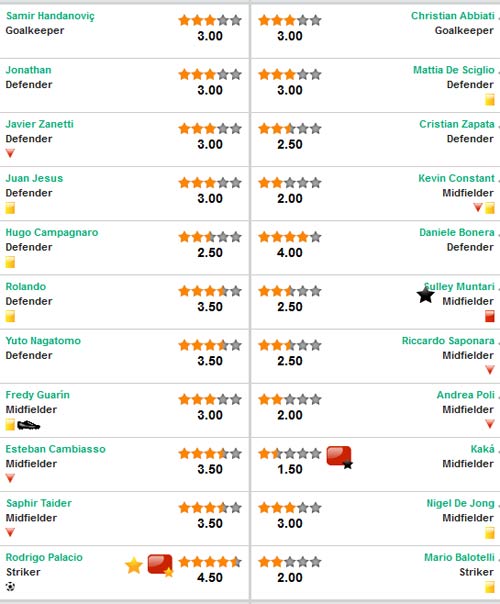Open Christian Abbiati player profile
This screenshot has height=604, width=500.
[453, 16]
